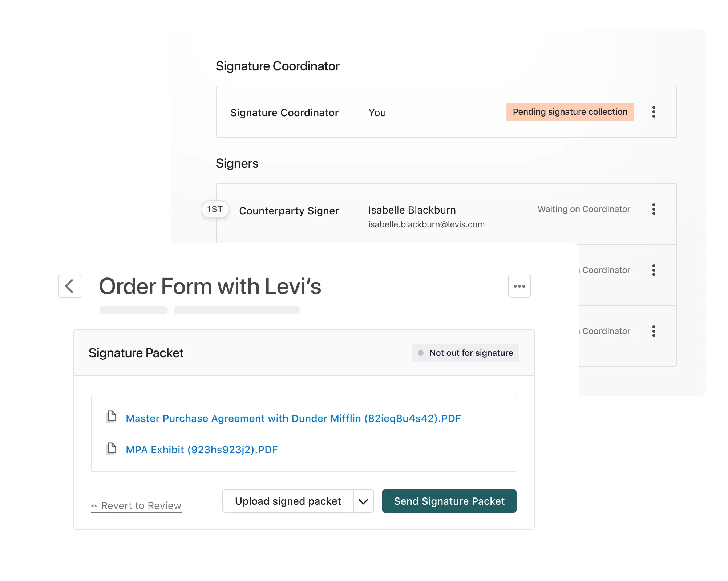
Task: Click the first progress bar under the title
Action: click(x=133, y=310)
